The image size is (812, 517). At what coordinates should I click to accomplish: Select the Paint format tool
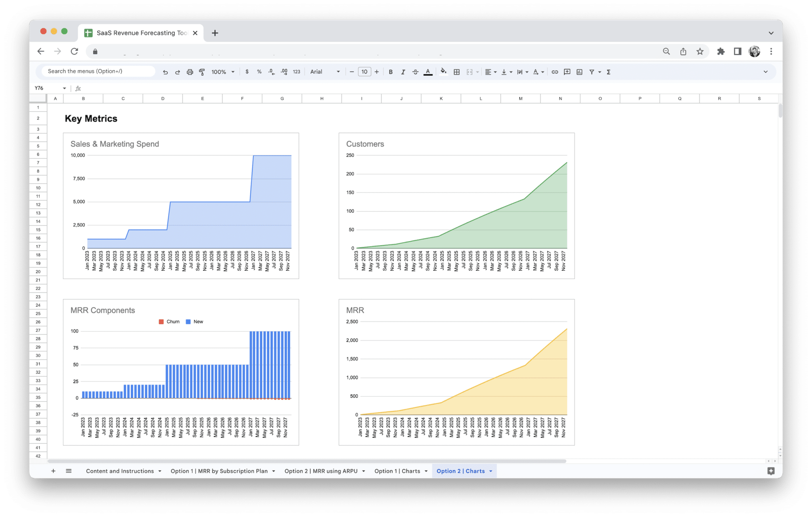pyautogui.click(x=202, y=72)
